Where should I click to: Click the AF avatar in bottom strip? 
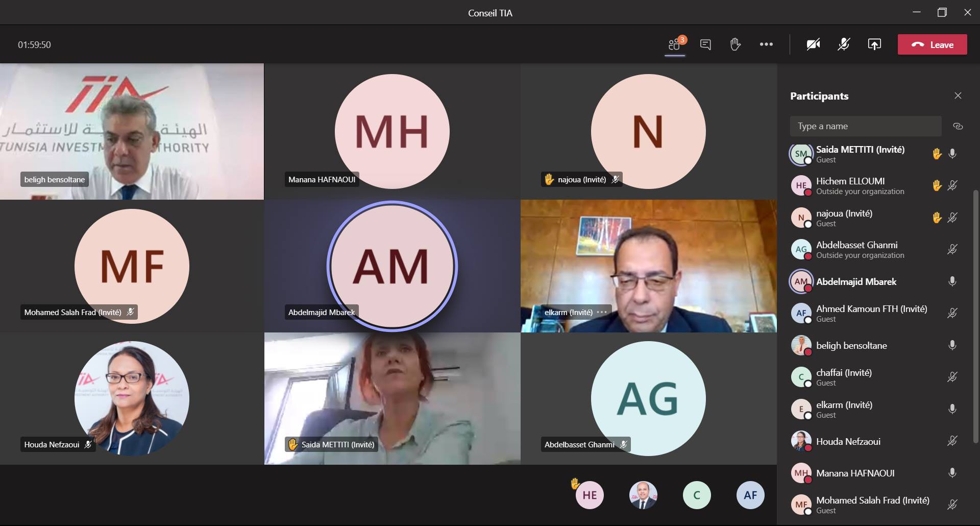(x=750, y=495)
